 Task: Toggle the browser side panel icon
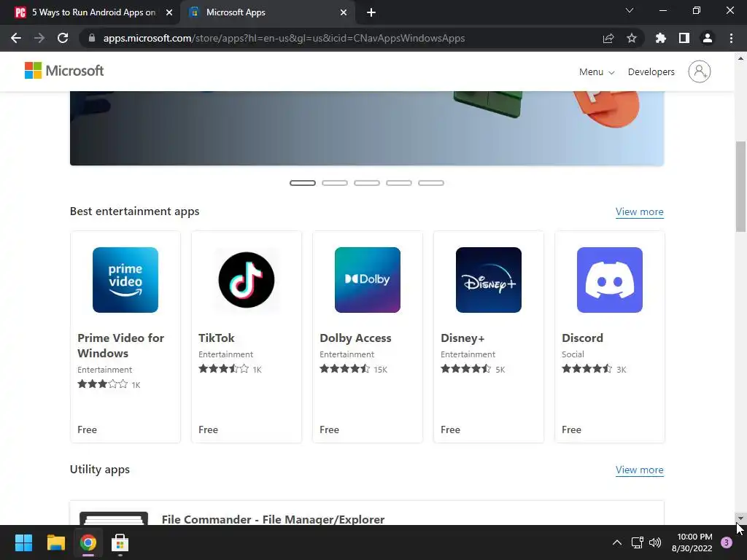(684, 38)
